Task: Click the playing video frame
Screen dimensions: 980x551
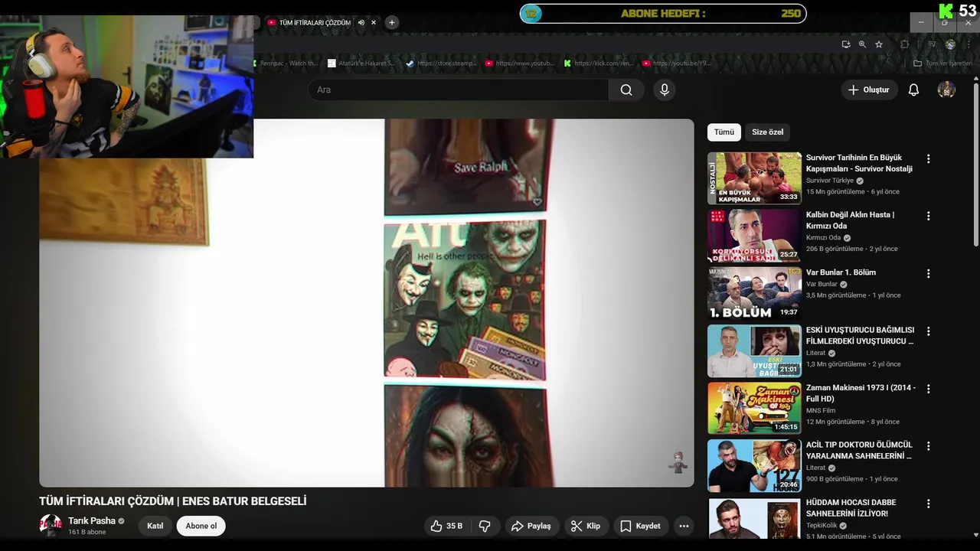Action: point(367,302)
